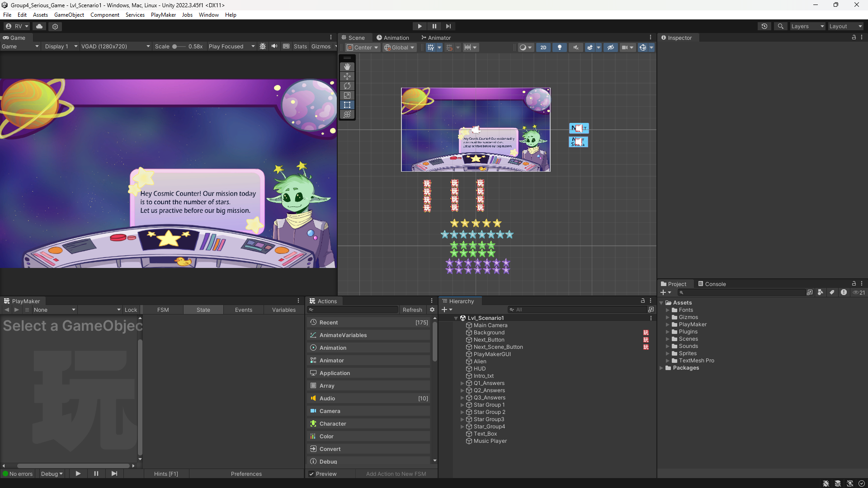Viewport: 868px width, 488px height.
Task: Click the Unity Cloud icon
Action: [x=39, y=26]
